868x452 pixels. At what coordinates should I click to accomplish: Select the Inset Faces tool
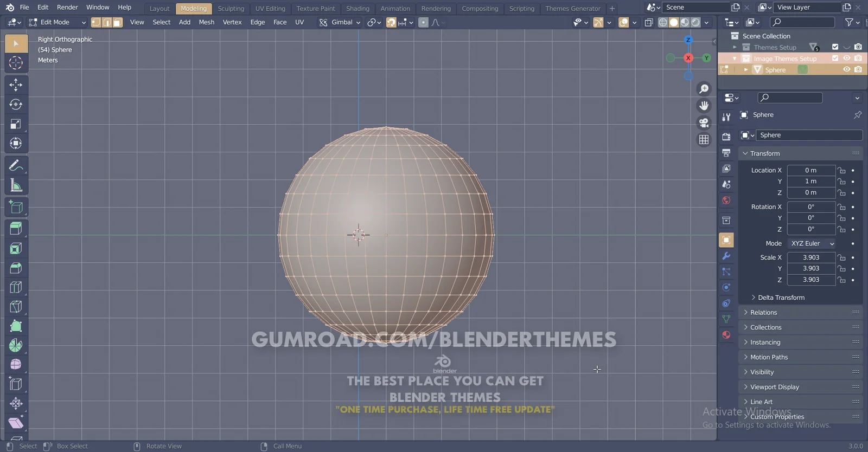(16, 248)
